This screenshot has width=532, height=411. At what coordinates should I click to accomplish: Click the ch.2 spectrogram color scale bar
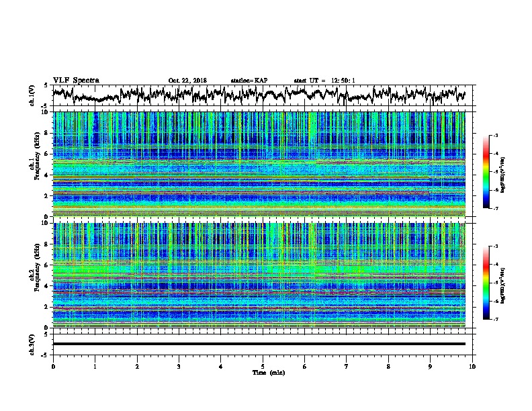click(x=486, y=283)
